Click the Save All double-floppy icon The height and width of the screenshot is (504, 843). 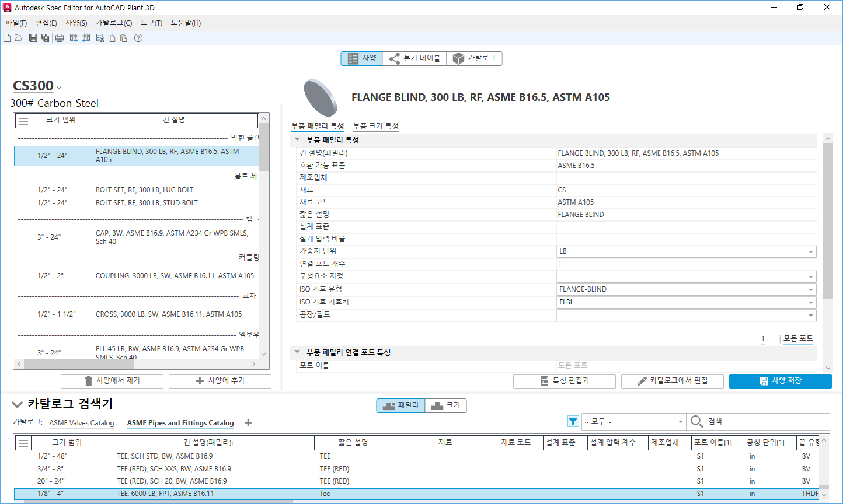coord(45,38)
